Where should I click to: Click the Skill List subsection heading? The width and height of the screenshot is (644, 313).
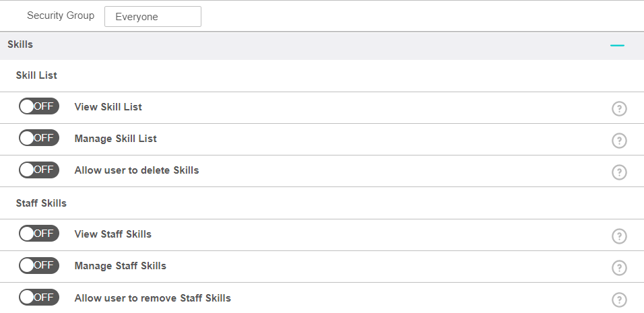tap(36, 75)
